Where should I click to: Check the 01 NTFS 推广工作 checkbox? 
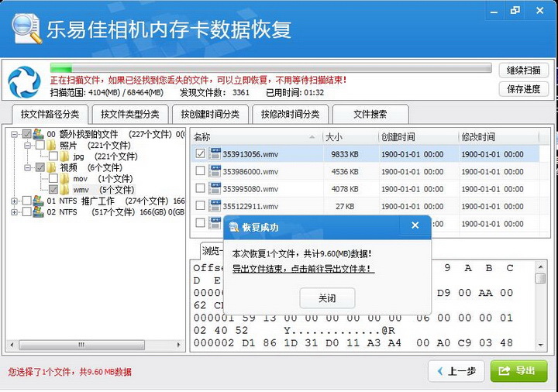(26, 201)
